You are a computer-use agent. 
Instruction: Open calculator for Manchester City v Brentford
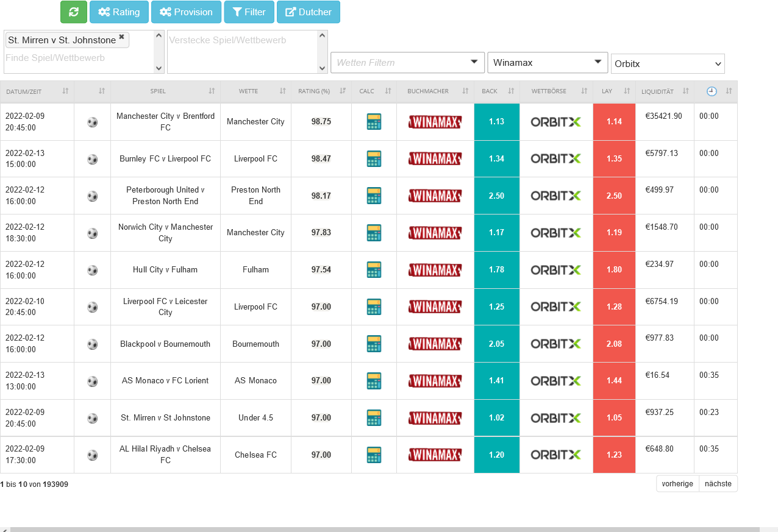374,122
